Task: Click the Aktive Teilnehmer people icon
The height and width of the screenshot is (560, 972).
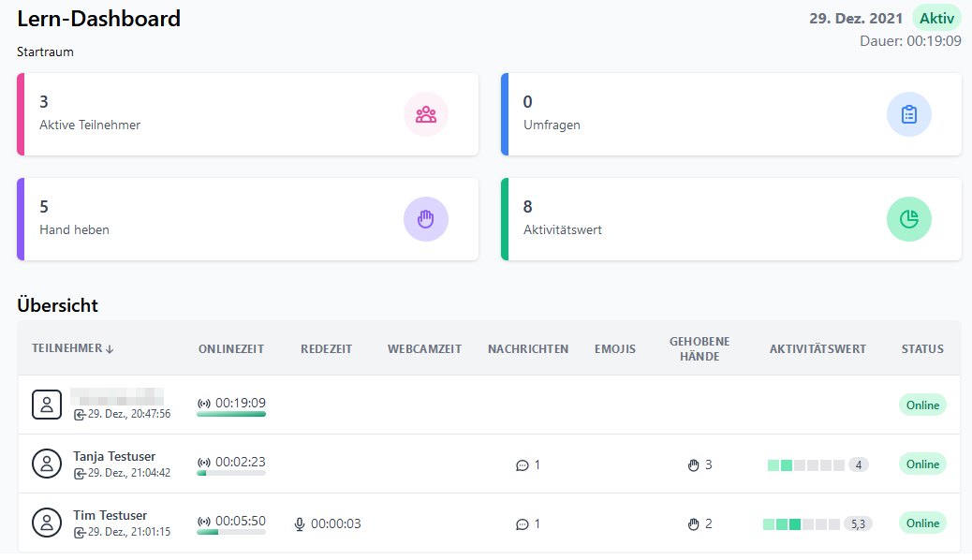Action: coord(426,114)
